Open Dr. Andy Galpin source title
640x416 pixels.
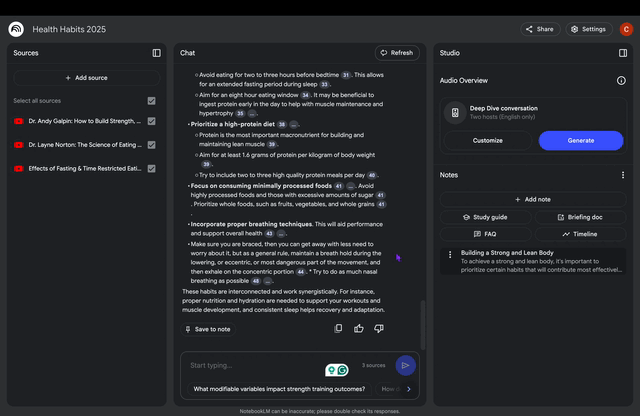click(85, 121)
